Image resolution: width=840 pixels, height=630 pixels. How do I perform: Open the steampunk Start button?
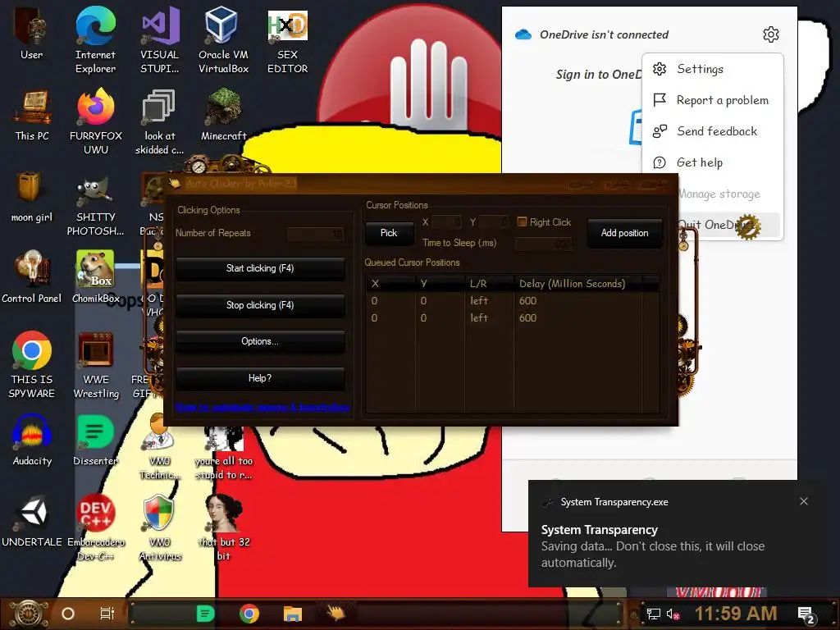point(29,614)
